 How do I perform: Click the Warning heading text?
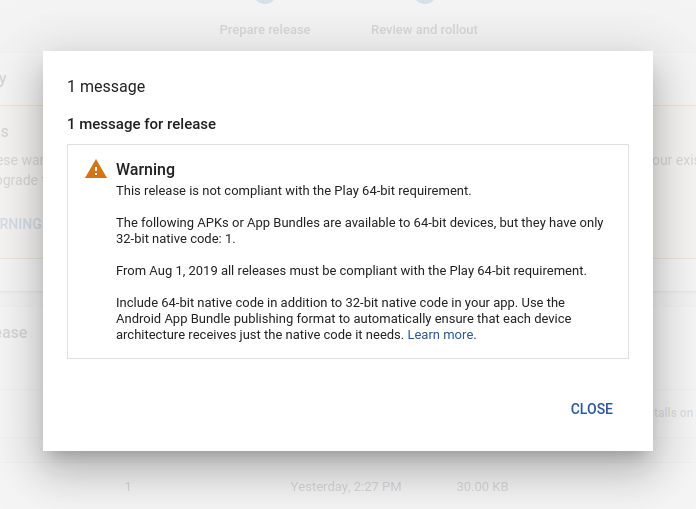point(145,169)
